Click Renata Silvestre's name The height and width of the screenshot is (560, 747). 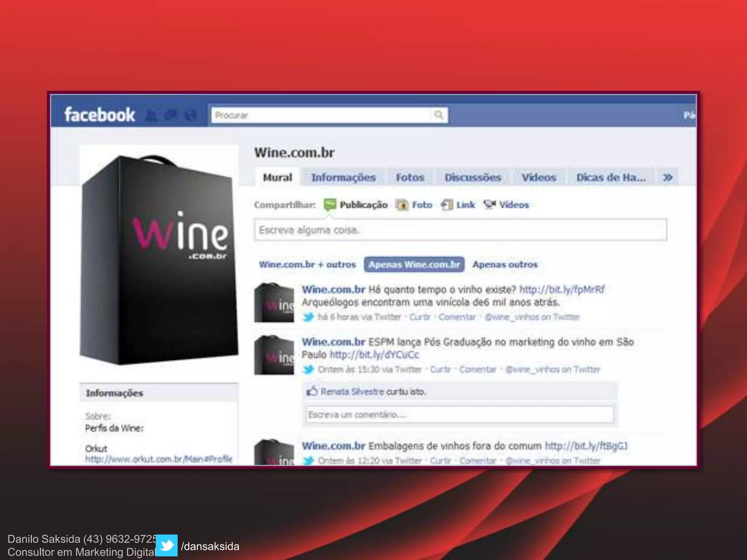[x=352, y=392]
